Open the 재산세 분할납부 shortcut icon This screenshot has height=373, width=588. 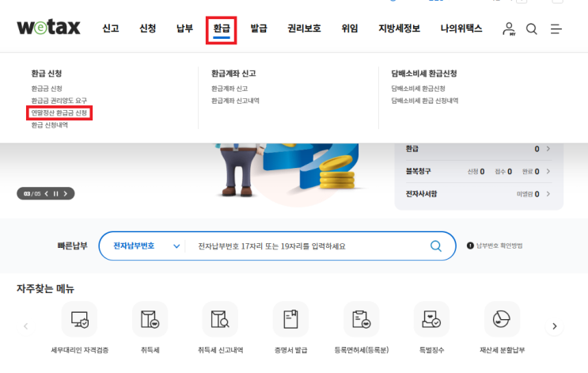click(x=502, y=319)
